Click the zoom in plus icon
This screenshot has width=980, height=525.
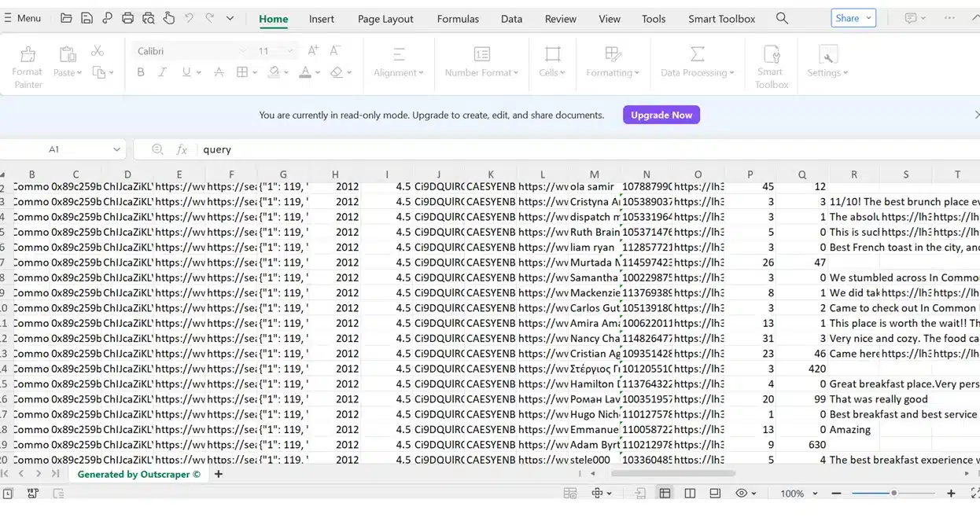click(951, 494)
